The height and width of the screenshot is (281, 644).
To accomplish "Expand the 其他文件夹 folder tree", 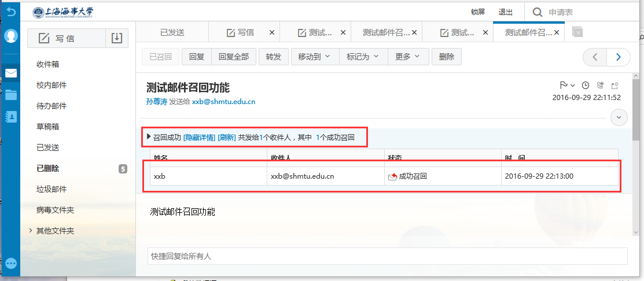I will (x=30, y=231).
